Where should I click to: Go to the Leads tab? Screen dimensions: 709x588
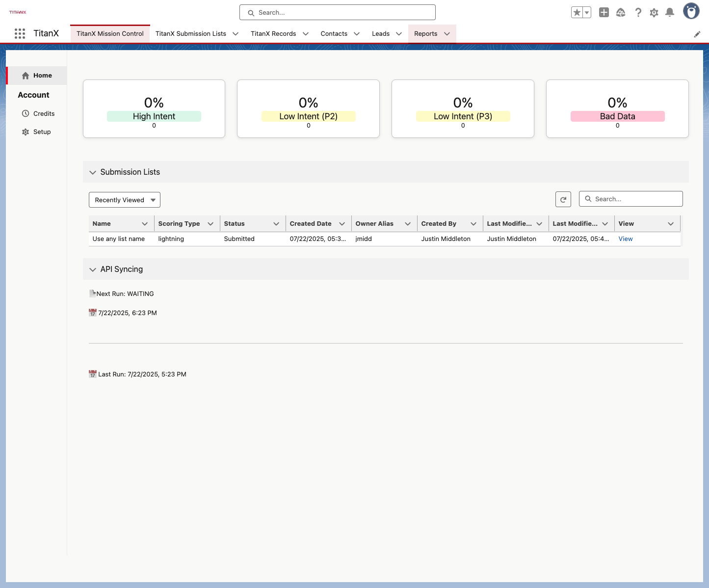click(x=381, y=34)
